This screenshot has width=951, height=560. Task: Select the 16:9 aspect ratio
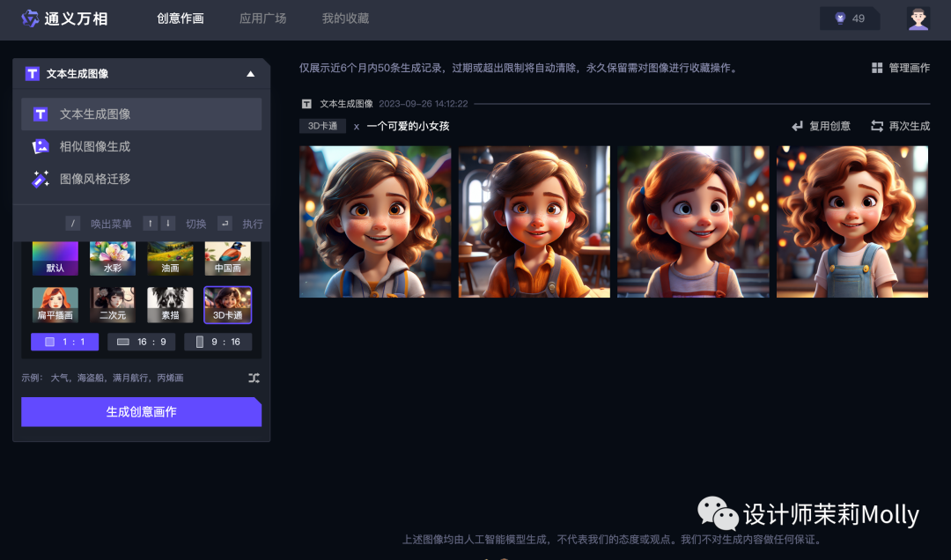(x=141, y=341)
